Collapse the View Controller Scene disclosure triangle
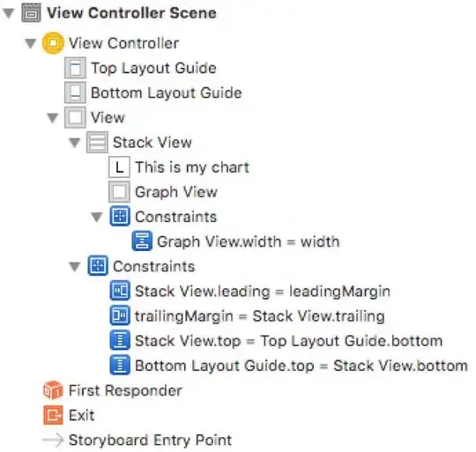This screenshot has height=452, width=476. click(8, 13)
